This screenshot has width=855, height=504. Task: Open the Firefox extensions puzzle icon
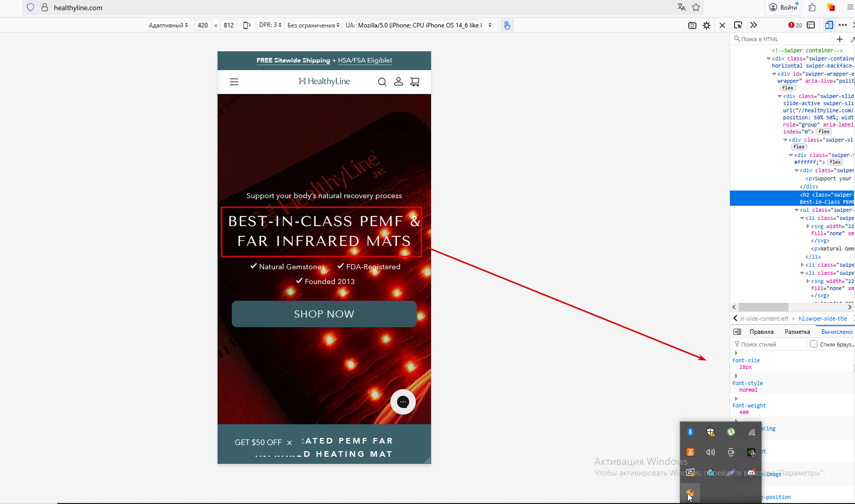[812, 7]
